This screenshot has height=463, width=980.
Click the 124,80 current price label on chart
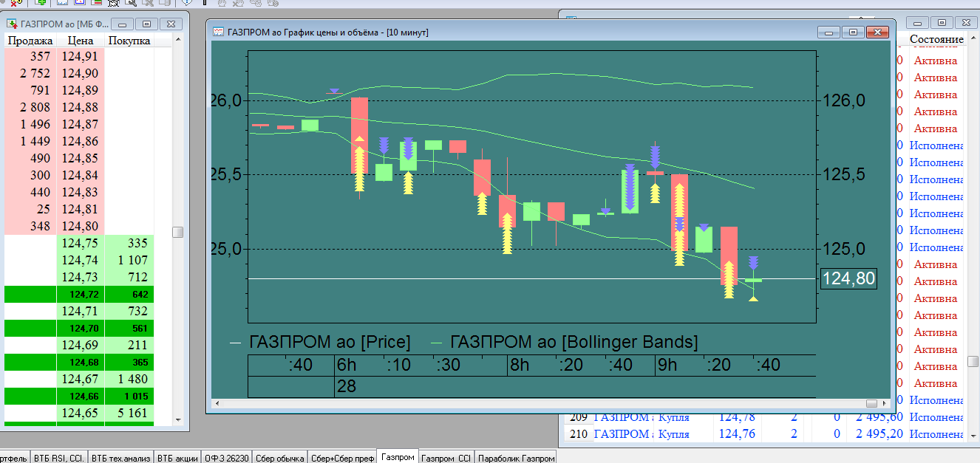848,278
